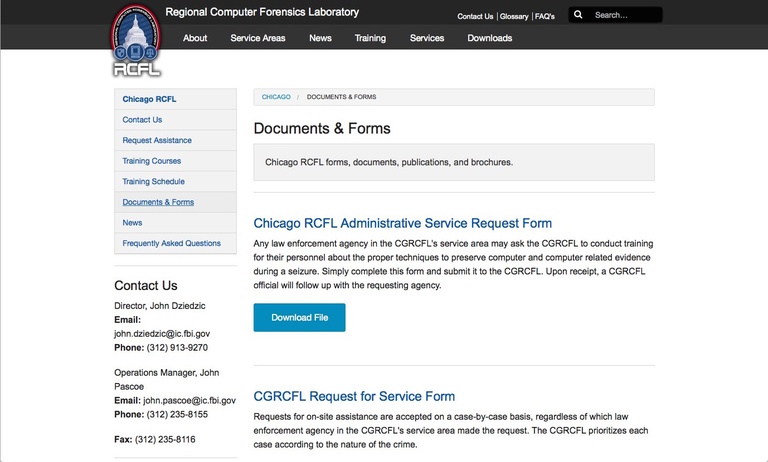Click the RCFL logo emblem
Image resolution: width=768 pixels, height=462 pixels.
tap(136, 41)
